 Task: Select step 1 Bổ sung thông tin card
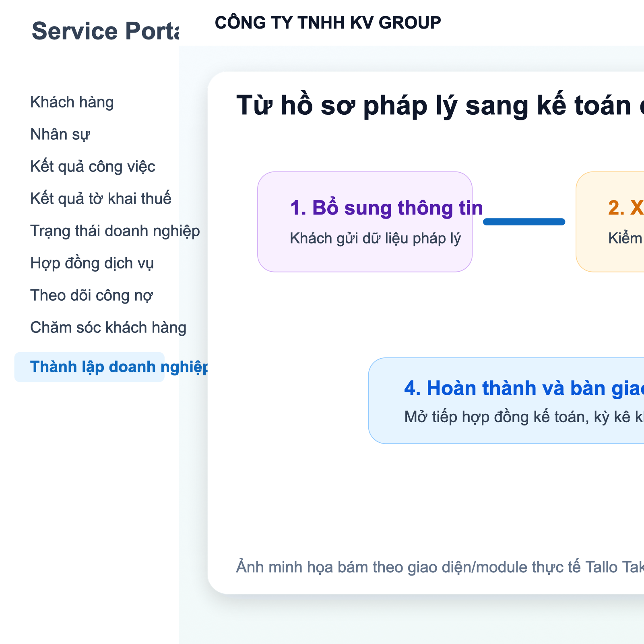(365, 222)
